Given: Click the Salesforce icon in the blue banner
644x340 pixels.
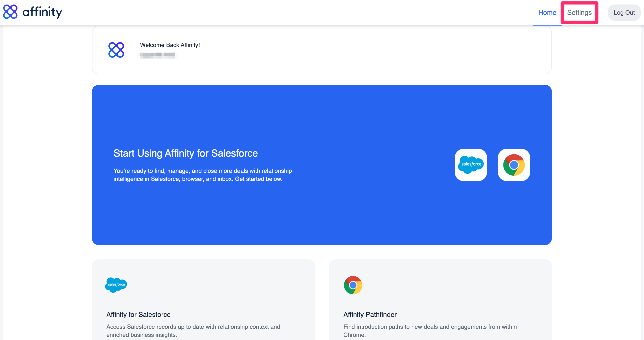Looking at the screenshot, I should (x=471, y=165).
